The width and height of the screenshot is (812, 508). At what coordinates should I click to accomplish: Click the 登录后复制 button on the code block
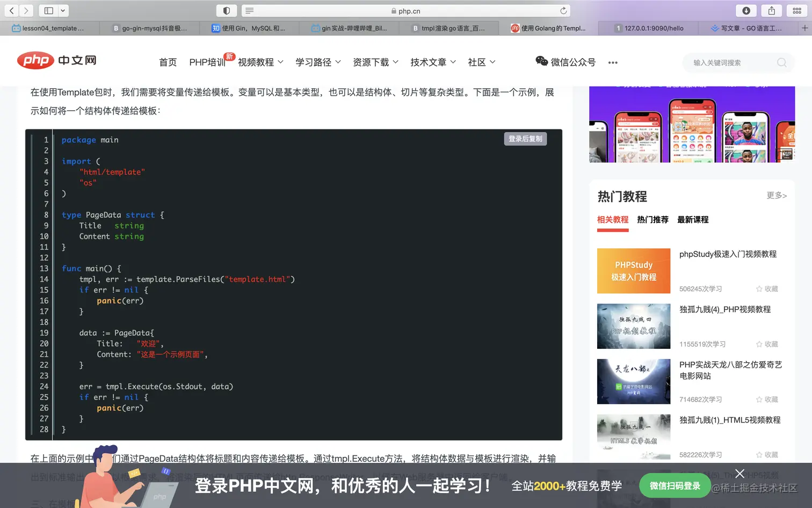(525, 139)
